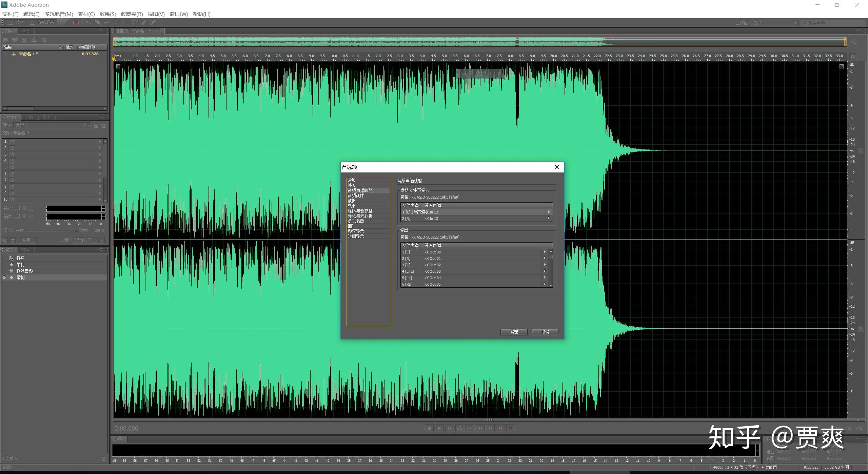
Task: Open the workspace 默认 dropdown
Action: (775, 23)
